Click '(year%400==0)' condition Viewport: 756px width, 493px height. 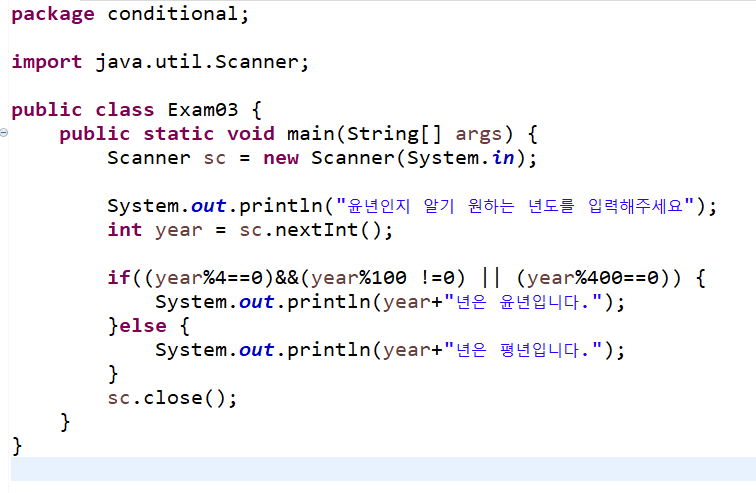593,278
